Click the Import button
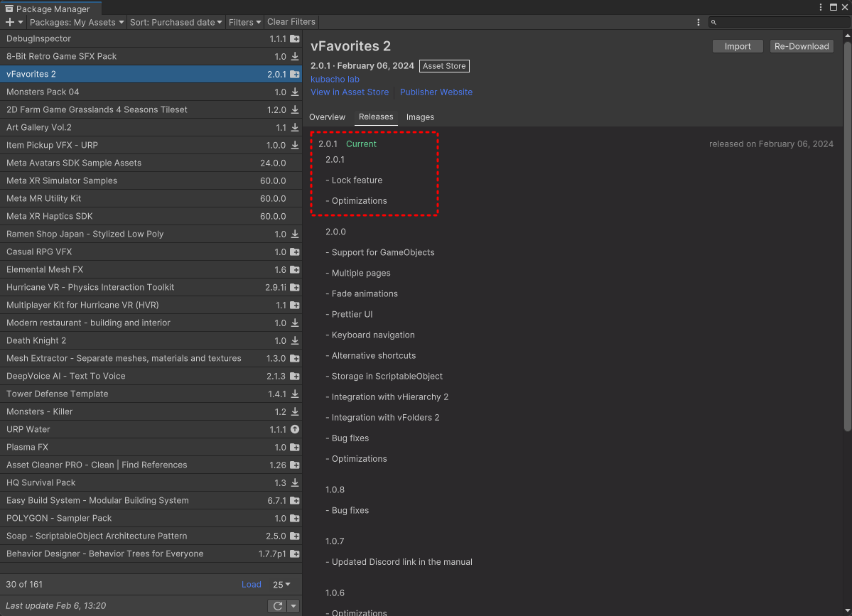 tap(738, 46)
